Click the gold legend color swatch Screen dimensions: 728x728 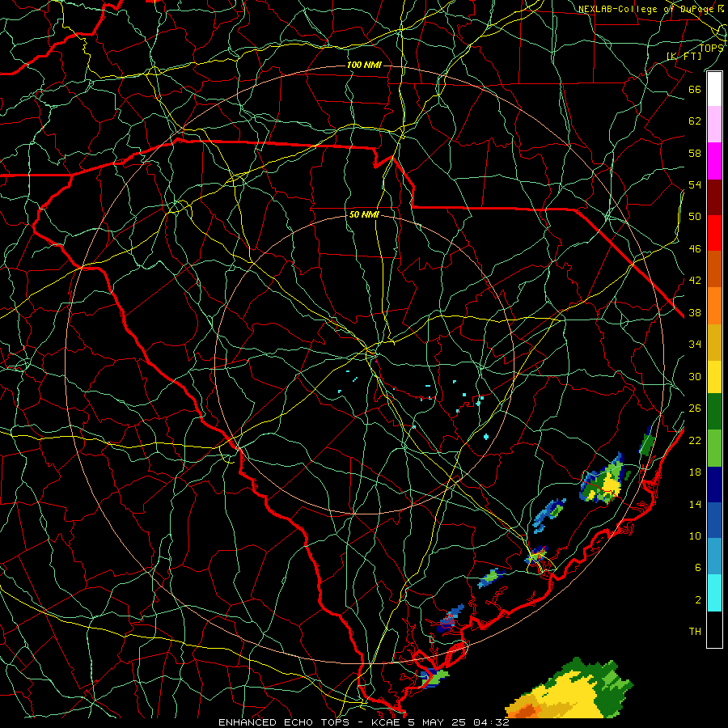[714, 342]
